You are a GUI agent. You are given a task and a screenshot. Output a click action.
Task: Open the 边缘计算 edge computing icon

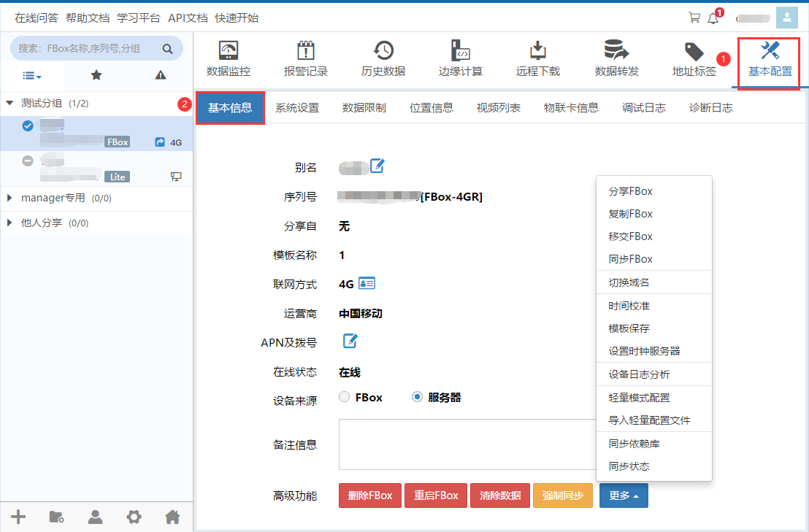click(x=461, y=51)
